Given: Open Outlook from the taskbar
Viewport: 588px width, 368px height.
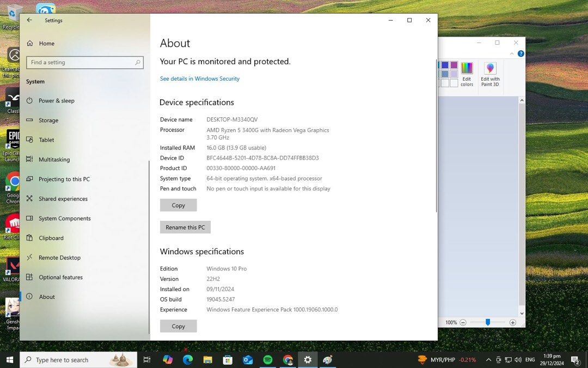Looking at the screenshot, I should click(x=248, y=360).
